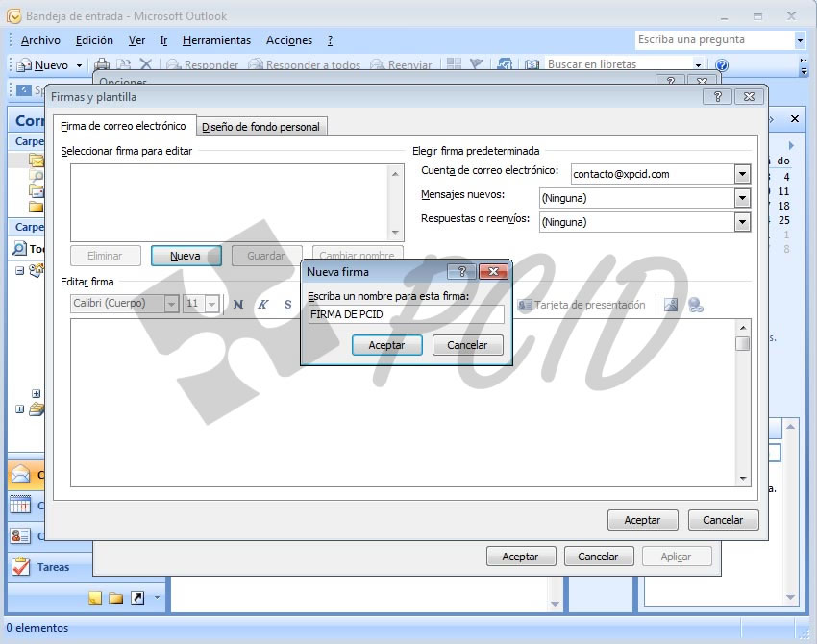
Task: Click the Correo mail icon in navigation pane
Action: tap(21, 474)
